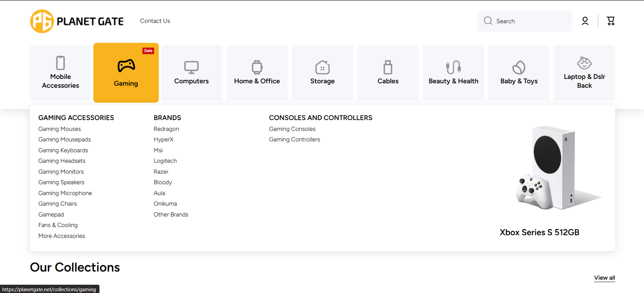The height and width of the screenshot is (293, 644).
Task: Open the Computers category label
Action: point(192,81)
